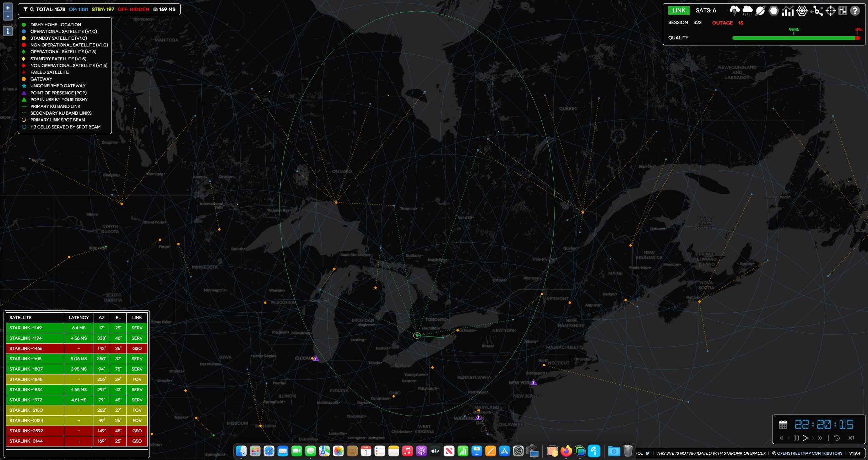868x460 pixels.
Task: Click the dishy home location marker
Action: tap(417, 335)
